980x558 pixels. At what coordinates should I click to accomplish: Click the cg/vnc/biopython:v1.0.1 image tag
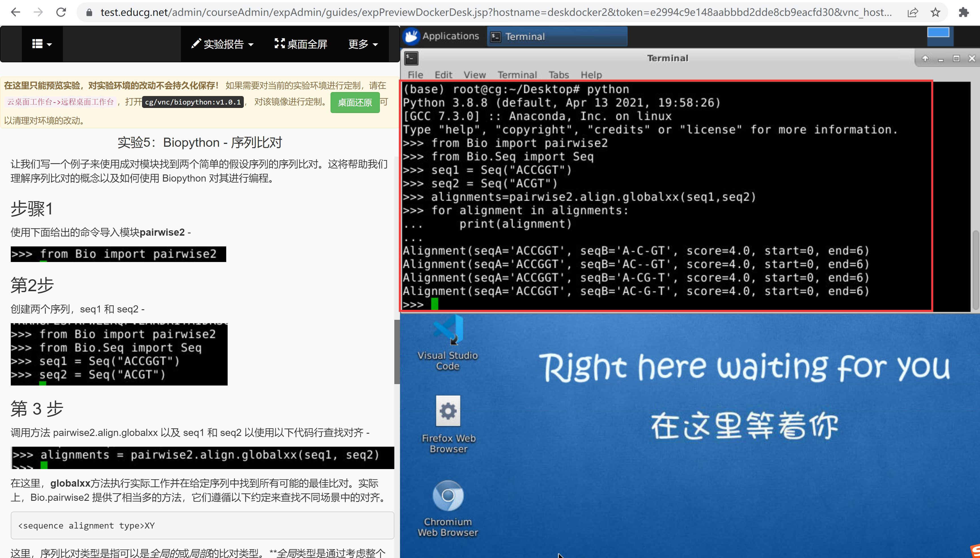pos(193,102)
